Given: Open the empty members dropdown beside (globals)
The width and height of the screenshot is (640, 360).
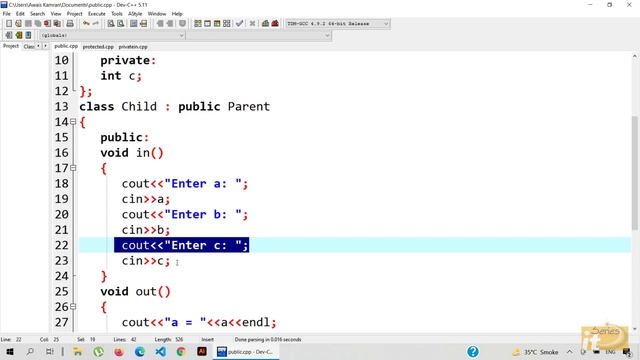Looking at the screenshot, I should 259,36.
